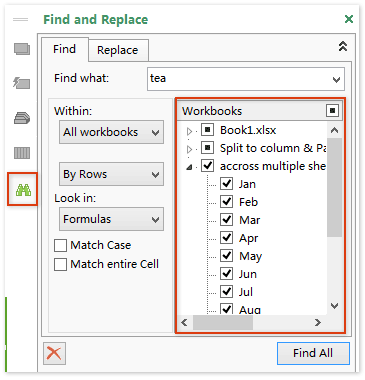Select the Book1.xlsx label in the tree
The height and width of the screenshot is (380, 365).
pos(248,130)
